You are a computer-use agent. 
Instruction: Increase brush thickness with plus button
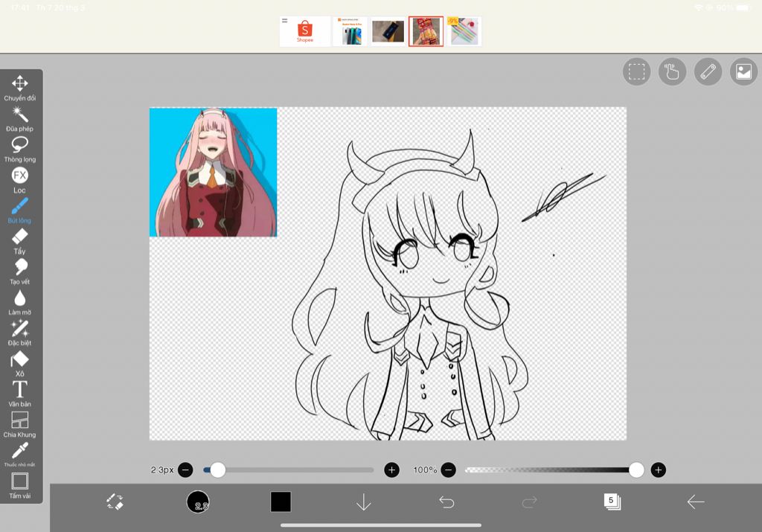click(x=391, y=469)
